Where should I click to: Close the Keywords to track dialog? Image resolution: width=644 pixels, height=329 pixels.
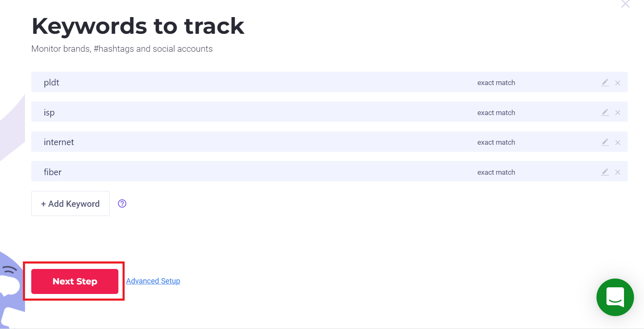point(625,4)
